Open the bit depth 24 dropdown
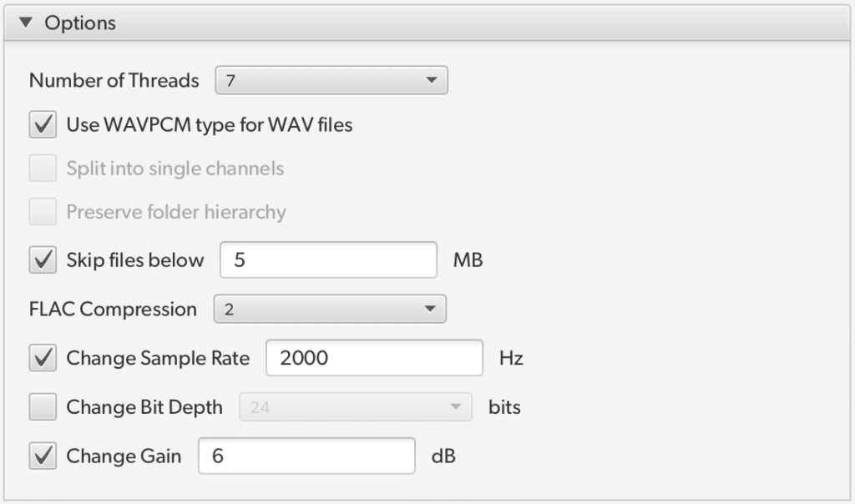The width and height of the screenshot is (855, 504). [x=356, y=407]
